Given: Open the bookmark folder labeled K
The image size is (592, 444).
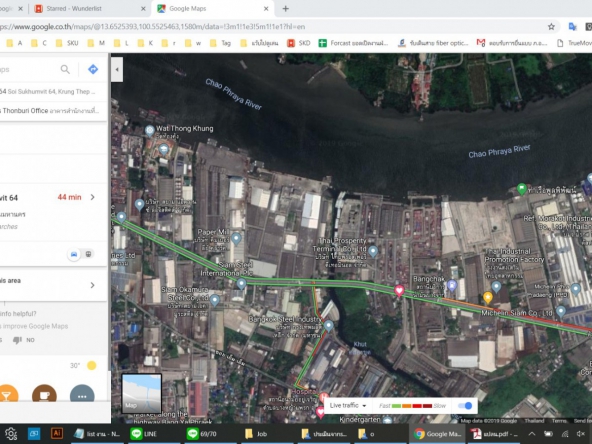Looking at the screenshot, I should coord(145,43).
